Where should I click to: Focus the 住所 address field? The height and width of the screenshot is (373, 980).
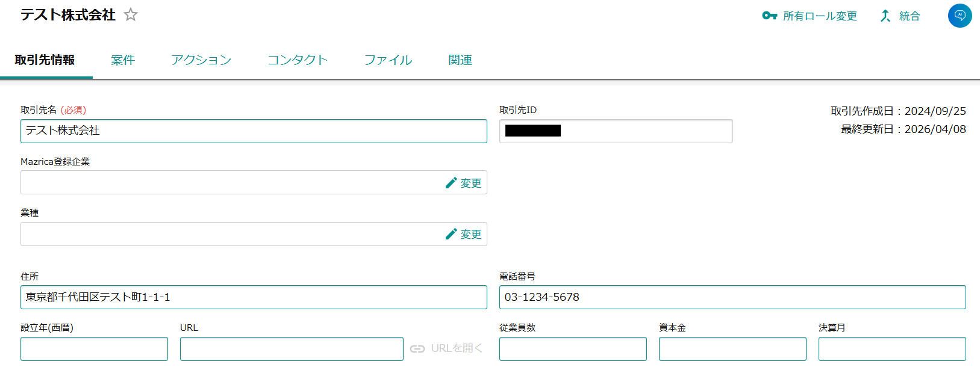254,297
